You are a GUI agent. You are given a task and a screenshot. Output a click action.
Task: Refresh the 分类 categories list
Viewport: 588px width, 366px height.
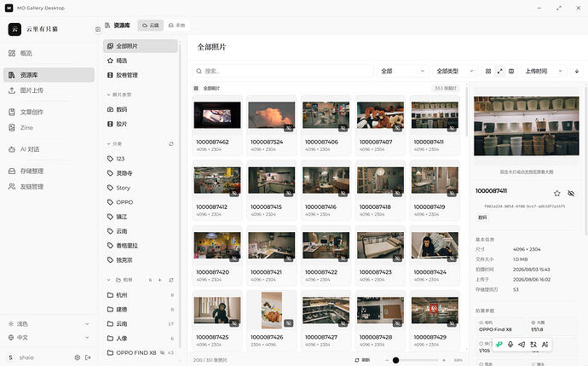pos(171,144)
